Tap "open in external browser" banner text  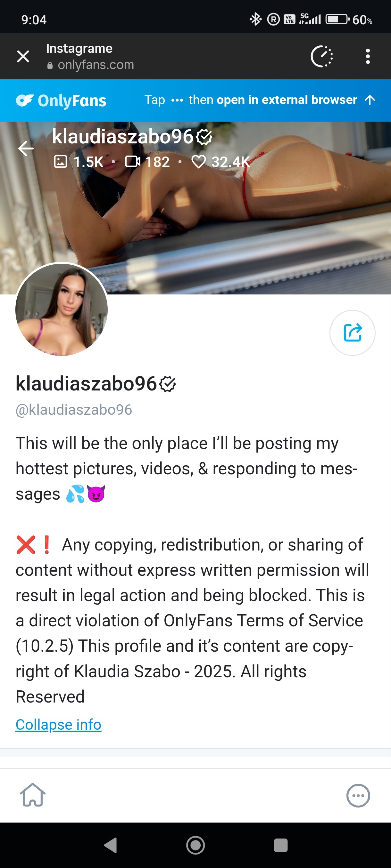287,100
